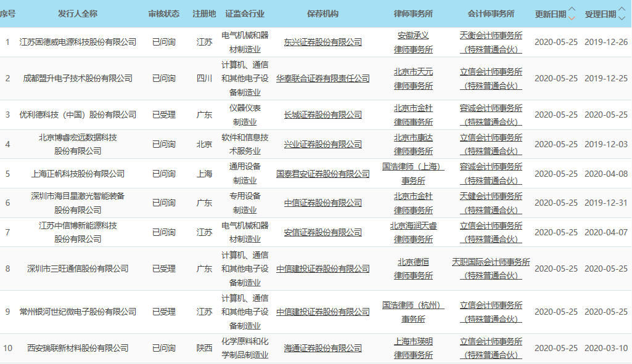The width and height of the screenshot is (632, 364).
Task: Open 容诚会计师事务所 link in 上海正帆 row
Action: (491, 174)
